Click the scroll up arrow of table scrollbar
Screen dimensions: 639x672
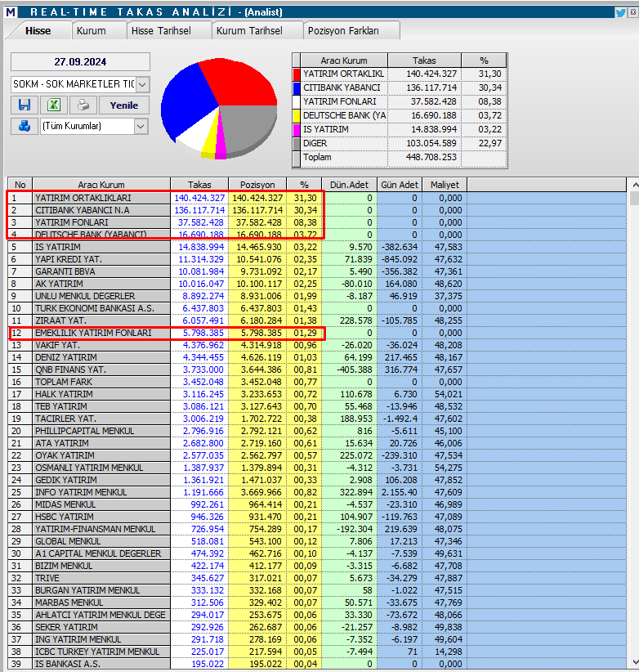point(635,185)
